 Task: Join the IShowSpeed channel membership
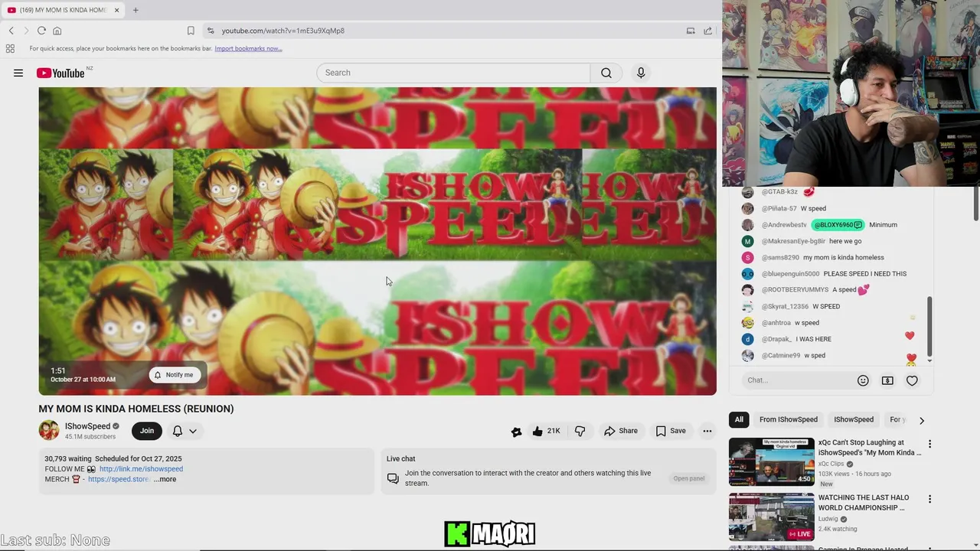147,431
